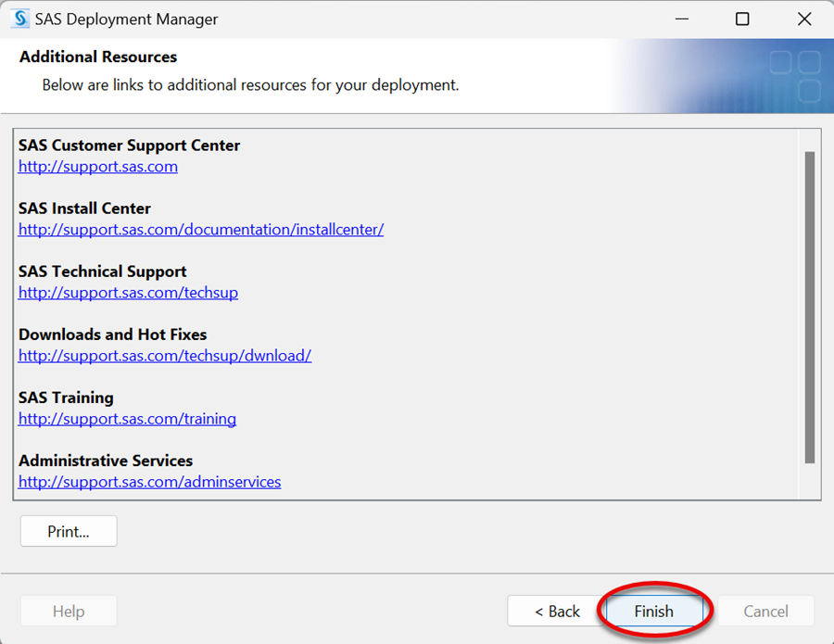834x644 pixels.
Task: Maximize the SAS Deployment Manager window
Action: coord(742,19)
